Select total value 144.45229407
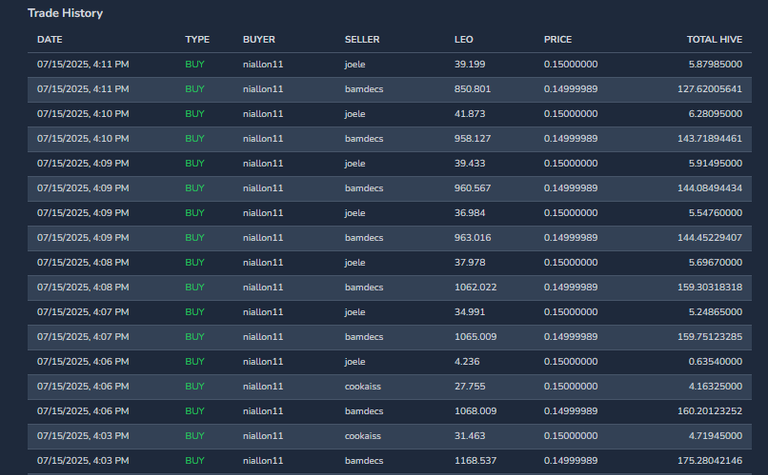This screenshot has width=768, height=475. coord(710,238)
